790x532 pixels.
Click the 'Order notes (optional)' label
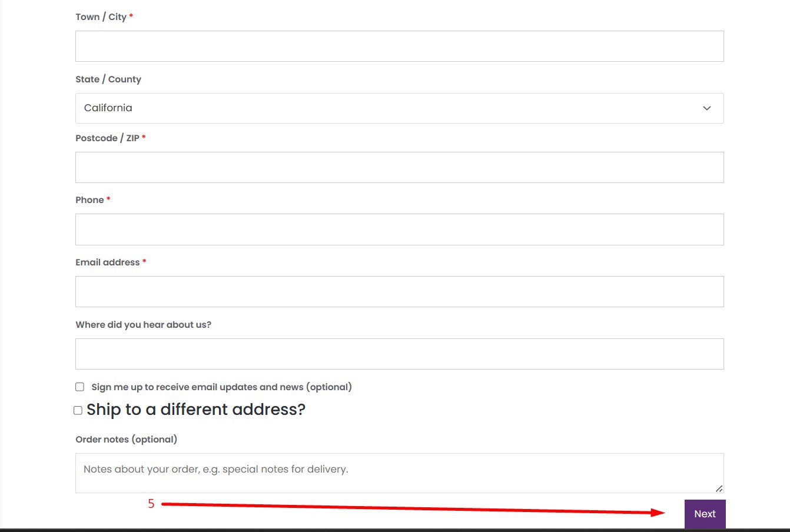[x=126, y=440]
